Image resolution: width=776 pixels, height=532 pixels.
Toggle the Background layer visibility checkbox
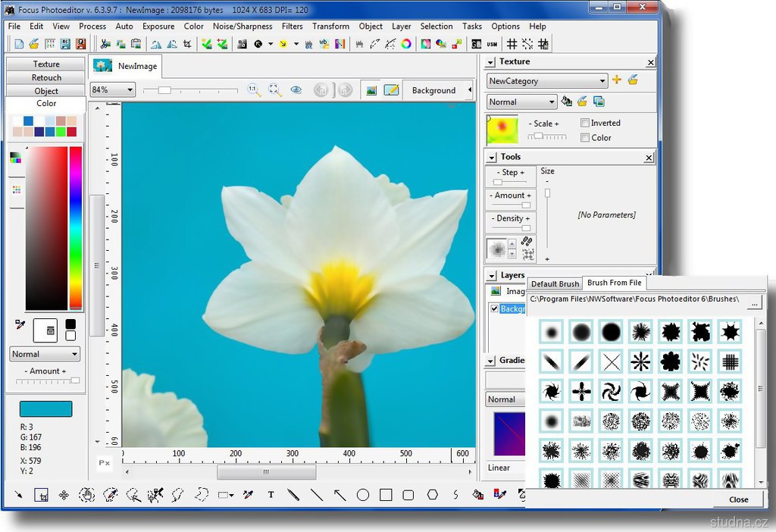(x=495, y=308)
